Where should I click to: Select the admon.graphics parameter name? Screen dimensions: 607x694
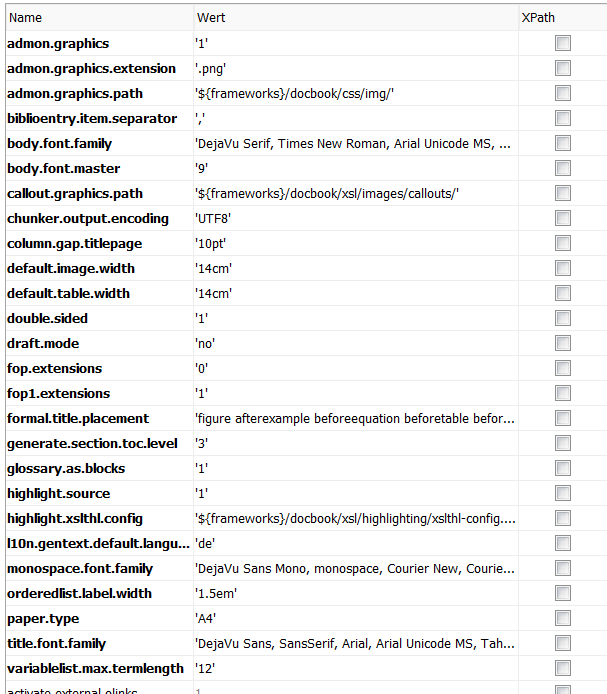click(58, 44)
